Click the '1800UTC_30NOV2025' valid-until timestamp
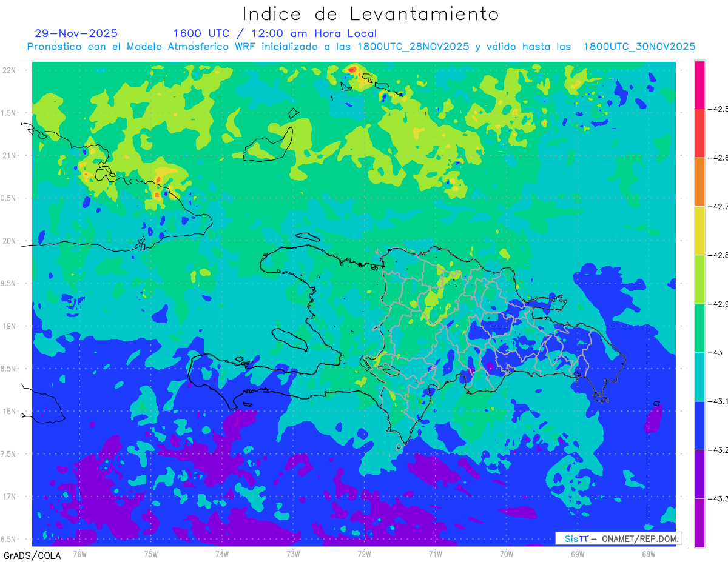The width and height of the screenshot is (728, 562). click(x=639, y=47)
